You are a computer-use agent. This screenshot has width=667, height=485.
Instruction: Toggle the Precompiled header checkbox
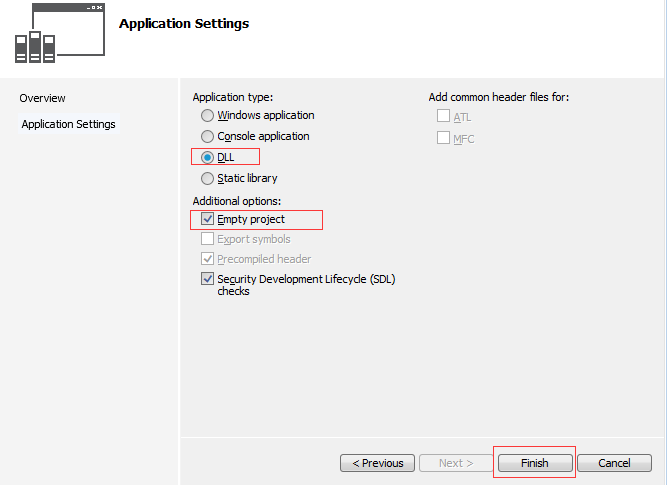pos(208,259)
